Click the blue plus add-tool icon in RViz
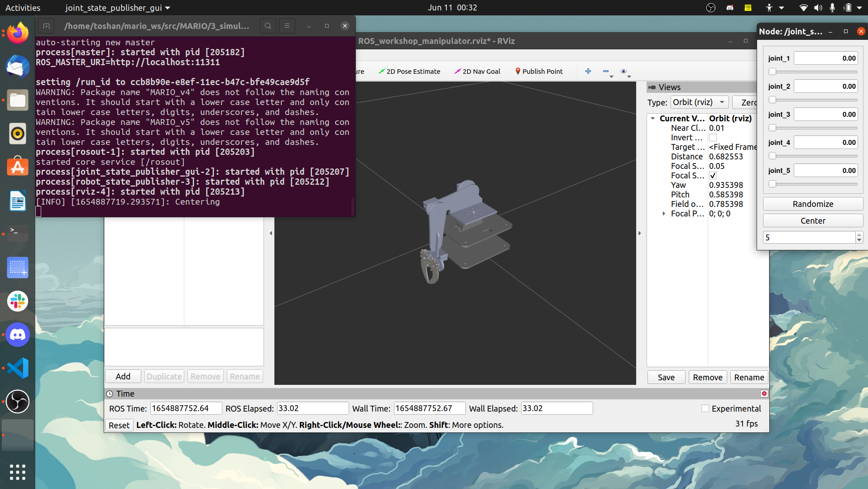Image resolution: width=868 pixels, height=489 pixels. click(588, 71)
